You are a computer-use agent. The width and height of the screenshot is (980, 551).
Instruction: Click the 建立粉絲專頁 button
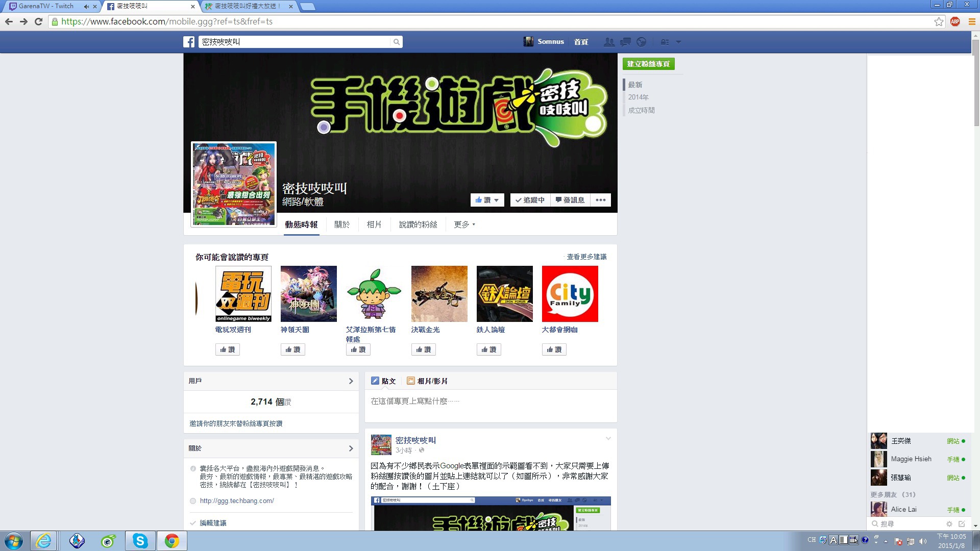click(648, 64)
